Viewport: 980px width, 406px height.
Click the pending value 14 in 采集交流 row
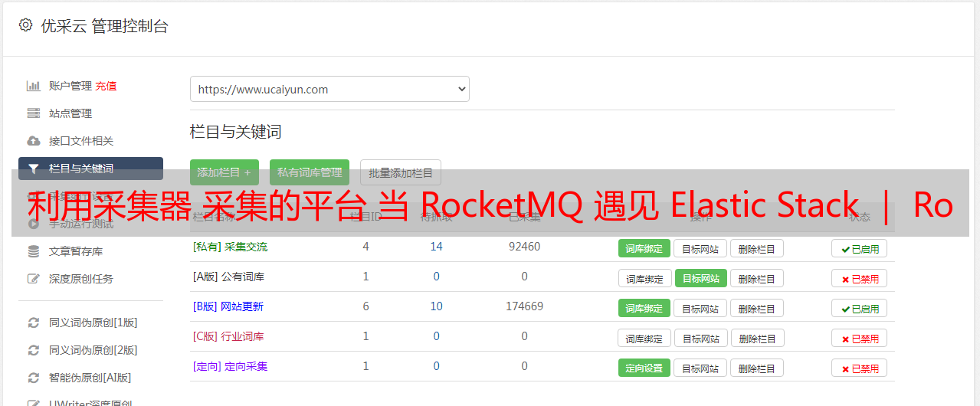tap(436, 247)
